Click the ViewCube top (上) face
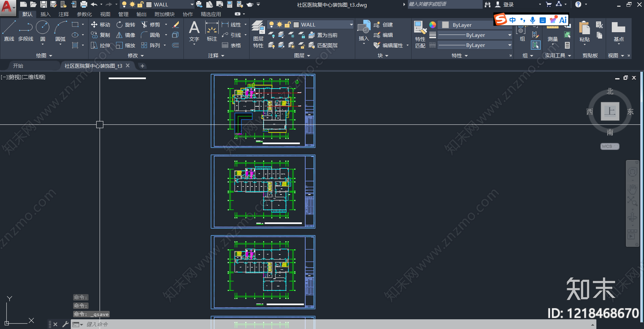Image resolution: width=644 pixels, height=329 pixels. (x=610, y=112)
